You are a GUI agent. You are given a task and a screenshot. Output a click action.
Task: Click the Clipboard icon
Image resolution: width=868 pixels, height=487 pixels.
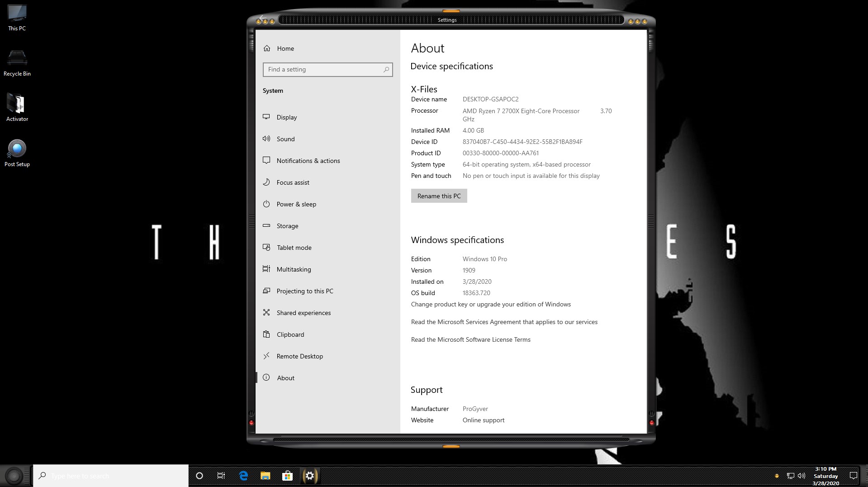click(x=266, y=334)
